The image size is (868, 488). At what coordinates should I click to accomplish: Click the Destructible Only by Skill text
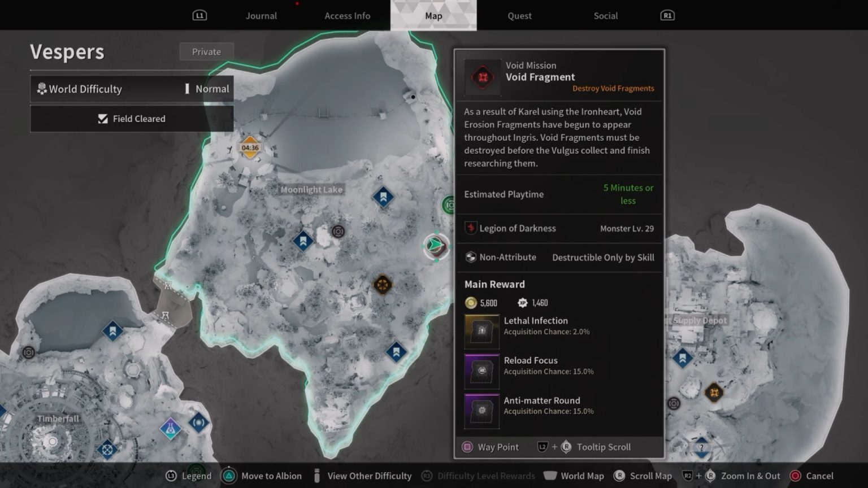coord(603,258)
